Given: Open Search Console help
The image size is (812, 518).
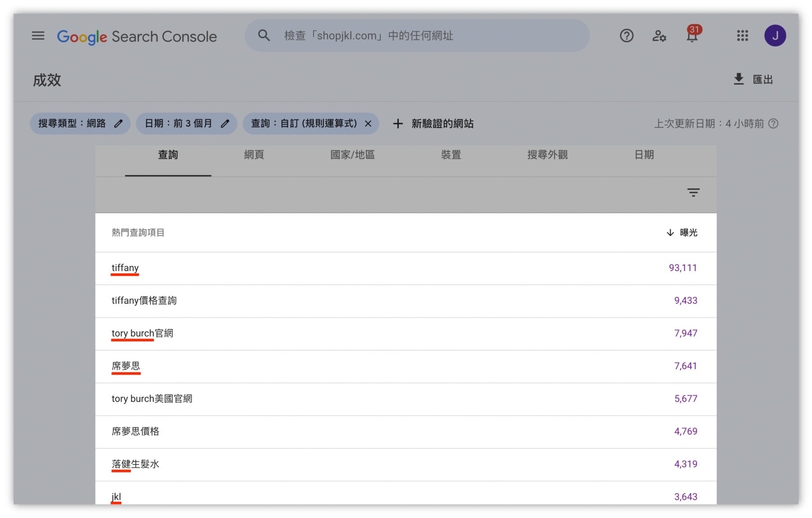Looking at the screenshot, I should click(626, 36).
